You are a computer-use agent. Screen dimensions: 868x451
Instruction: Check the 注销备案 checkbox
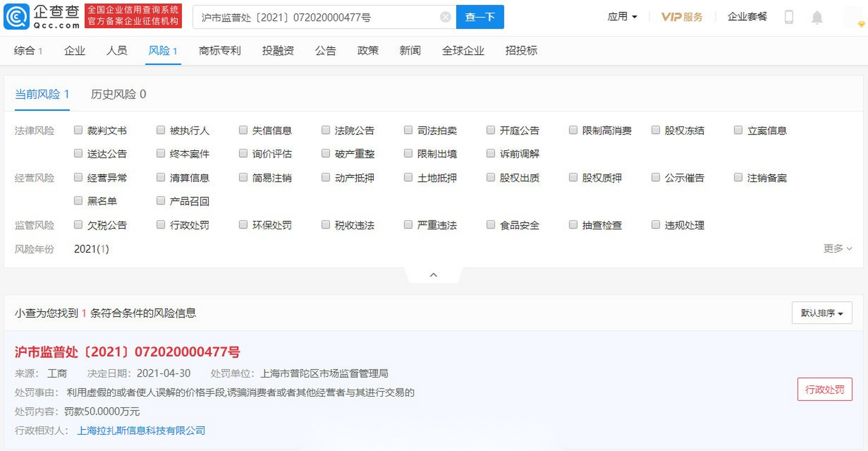tap(738, 177)
